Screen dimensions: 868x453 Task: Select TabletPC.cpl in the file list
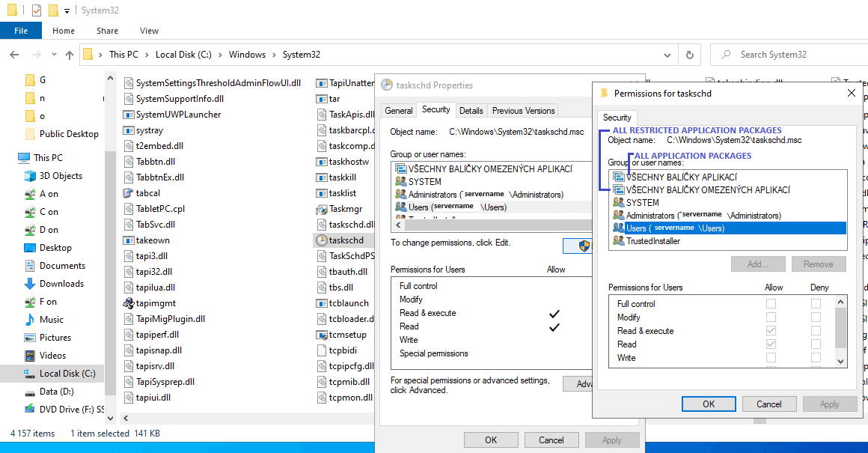pos(161,209)
